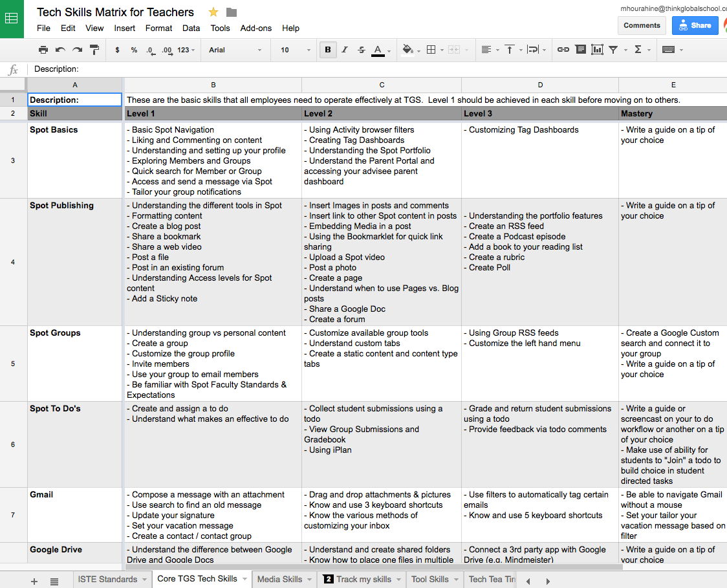The width and height of the screenshot is (727, 588).
Task: Open the Edit menu
Action: click(68, 28)
